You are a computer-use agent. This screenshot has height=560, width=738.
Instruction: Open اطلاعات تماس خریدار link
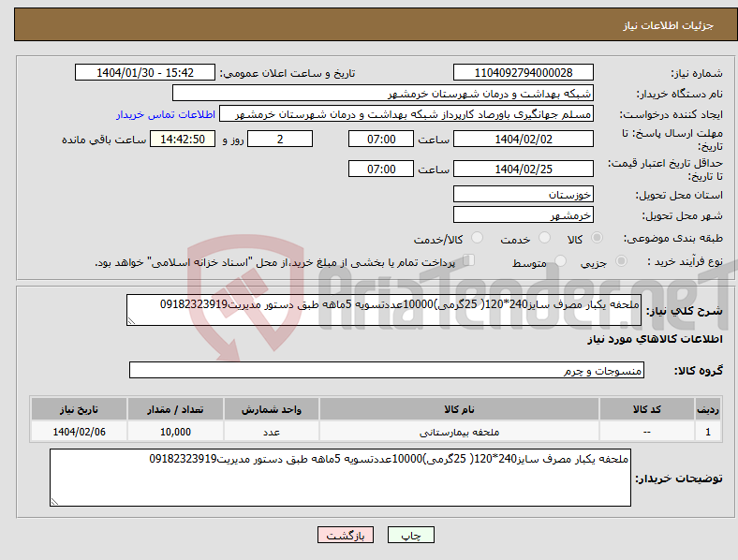pos(166,114)
